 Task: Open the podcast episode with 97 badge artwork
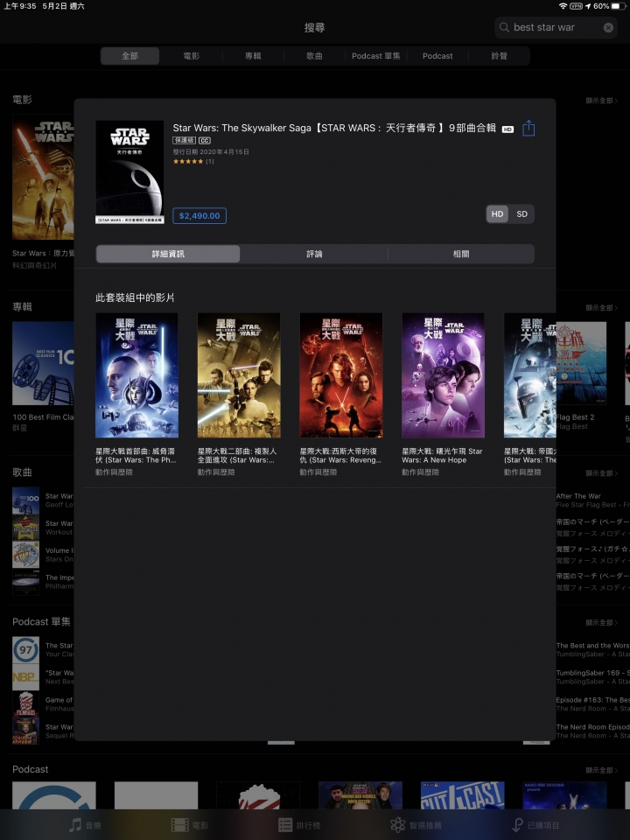pyautogui.click(x=25, y=650)
